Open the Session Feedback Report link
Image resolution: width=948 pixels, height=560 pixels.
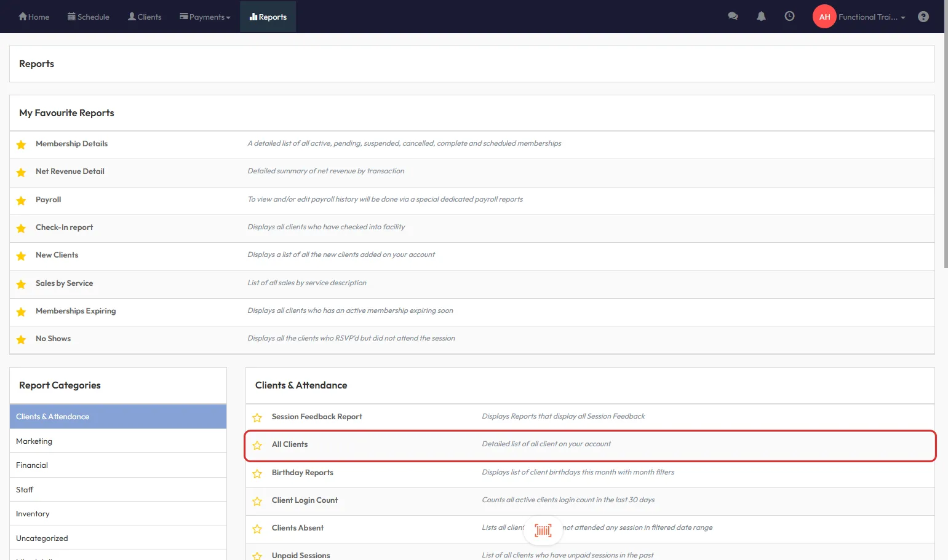point(317,417)
